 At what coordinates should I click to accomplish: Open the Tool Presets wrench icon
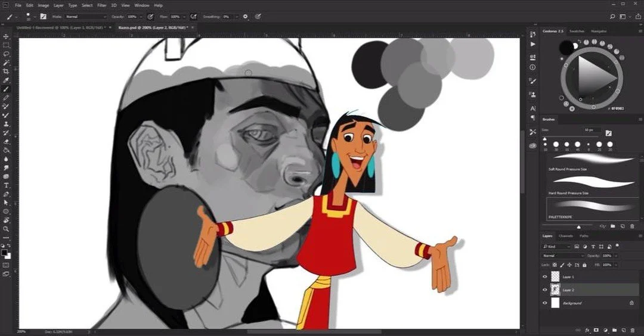532,132
